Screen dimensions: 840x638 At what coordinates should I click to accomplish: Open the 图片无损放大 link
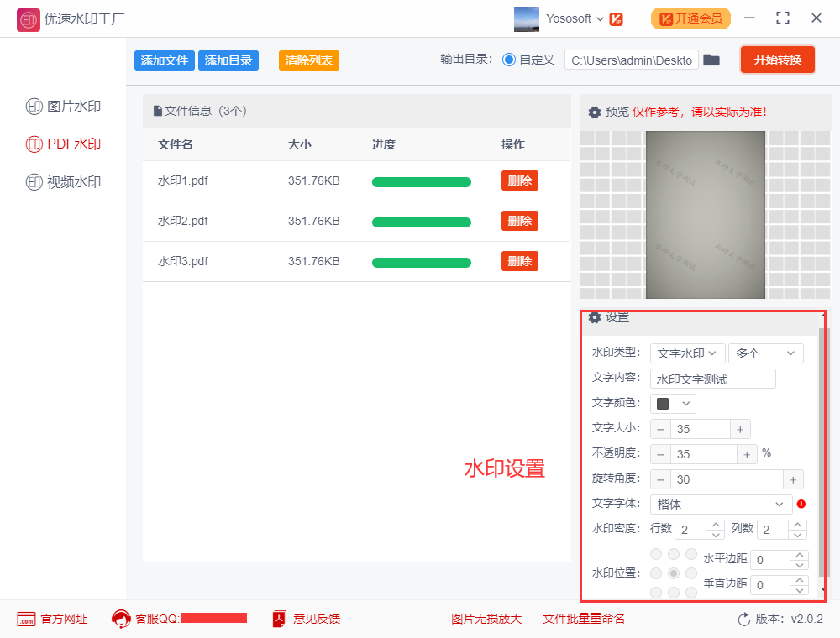[486, 620]
